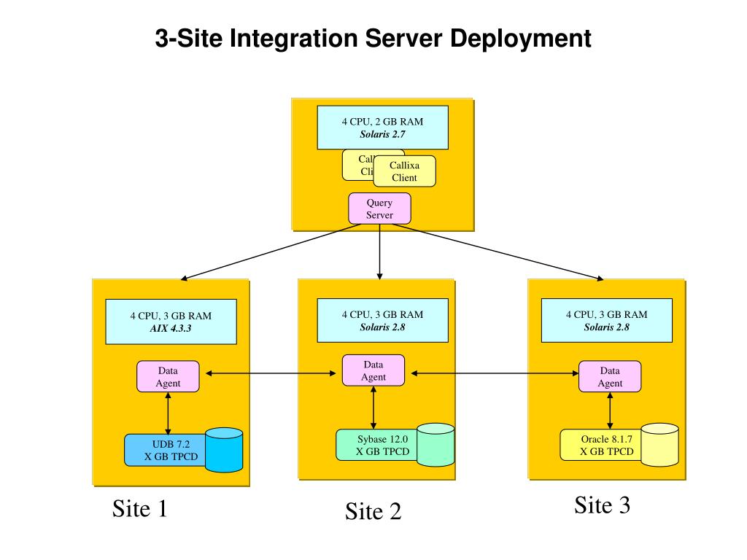747x560 pixels.
Task: Click the front Callixa Client box
Action: click(404, 171)
